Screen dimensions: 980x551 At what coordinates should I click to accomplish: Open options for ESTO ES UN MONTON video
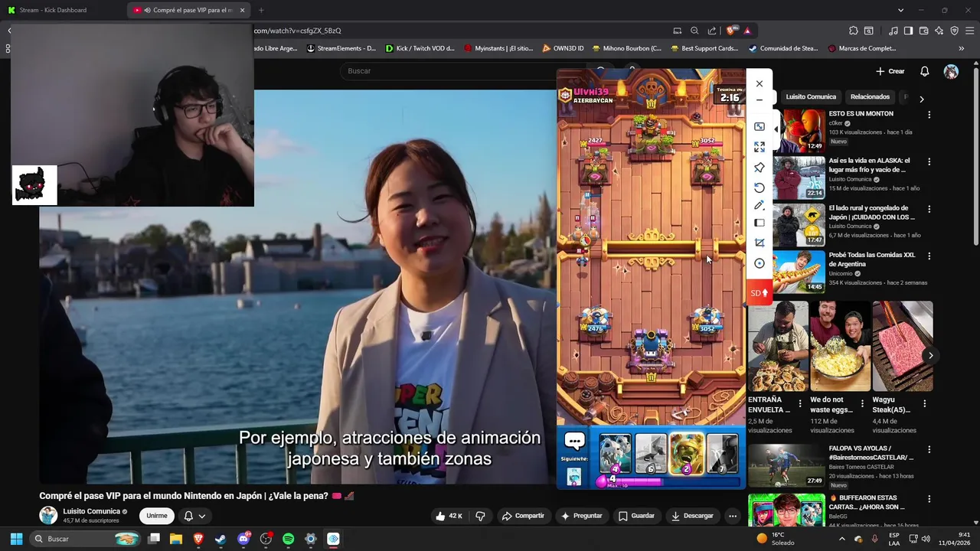929,115
